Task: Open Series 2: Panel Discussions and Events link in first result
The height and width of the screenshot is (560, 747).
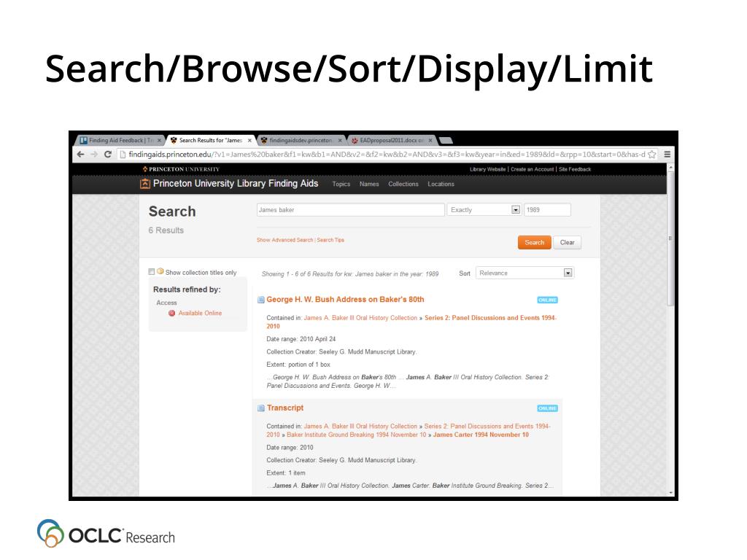Action: [490, 318]
